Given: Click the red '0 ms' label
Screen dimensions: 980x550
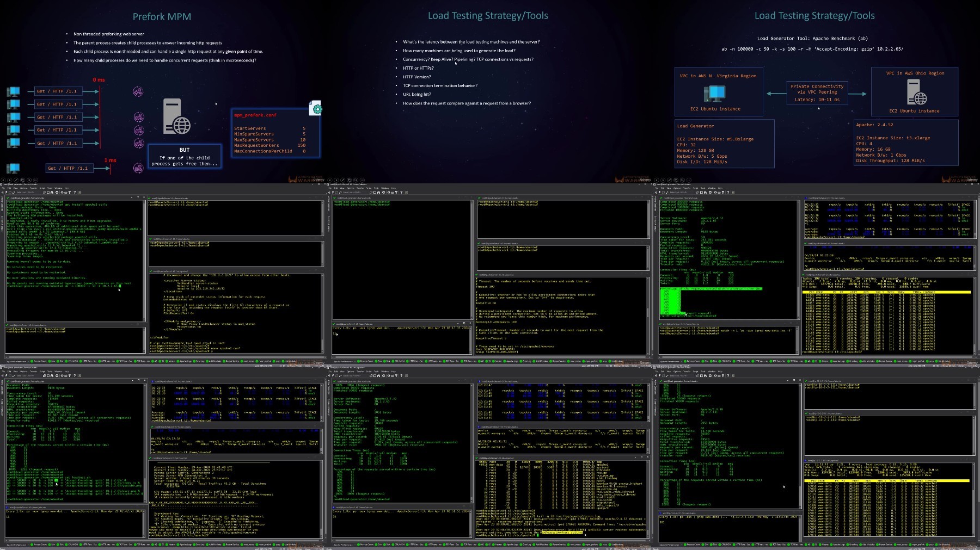Looking at the screenshot, I should 99,80.
